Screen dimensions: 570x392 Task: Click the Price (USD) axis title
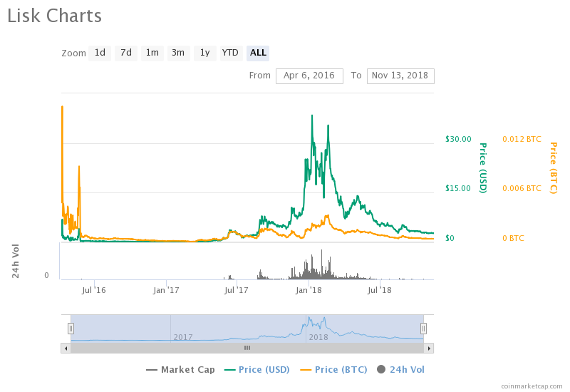tap(483, 167)
